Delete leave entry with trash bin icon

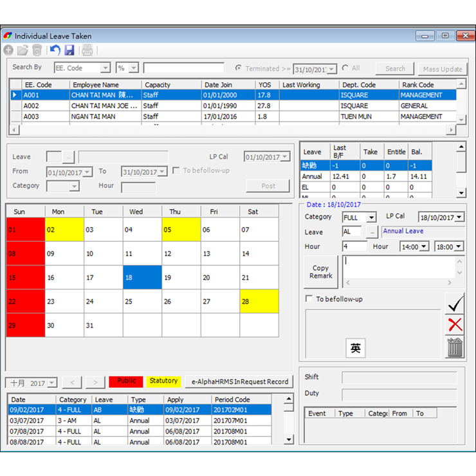455,347
